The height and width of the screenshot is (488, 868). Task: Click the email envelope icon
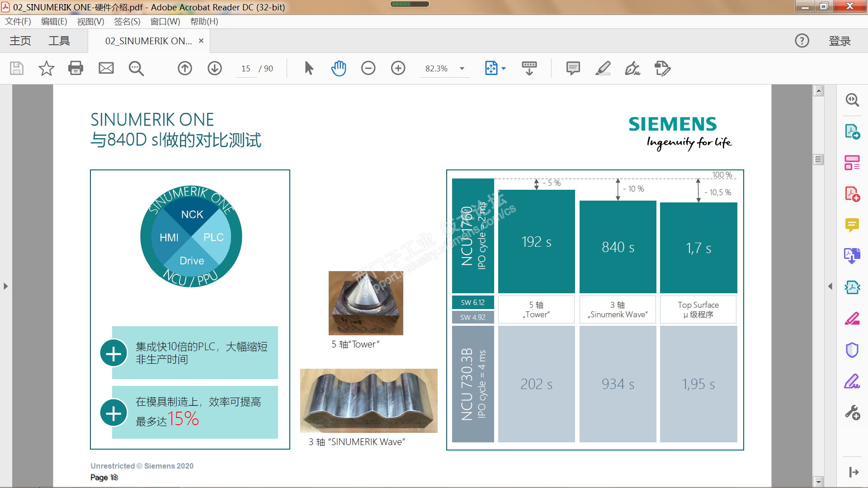(106, 68)
